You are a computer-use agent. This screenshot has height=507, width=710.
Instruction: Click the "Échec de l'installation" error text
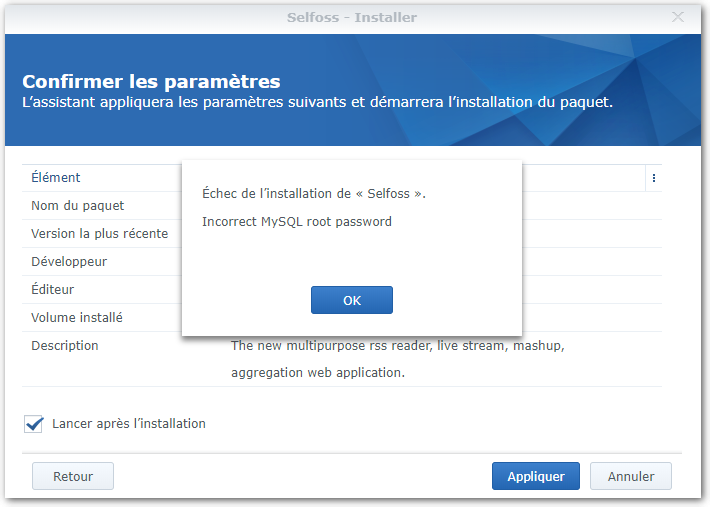pyautogui.click(x=313, y=194)
